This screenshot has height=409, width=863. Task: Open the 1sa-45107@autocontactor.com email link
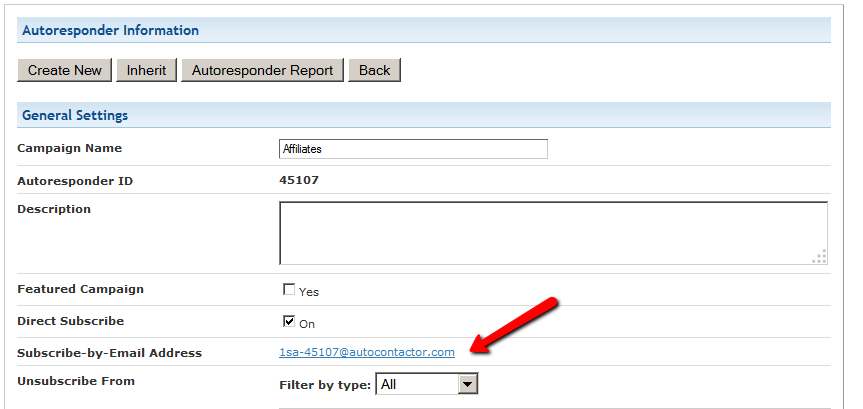pos(367,352)
